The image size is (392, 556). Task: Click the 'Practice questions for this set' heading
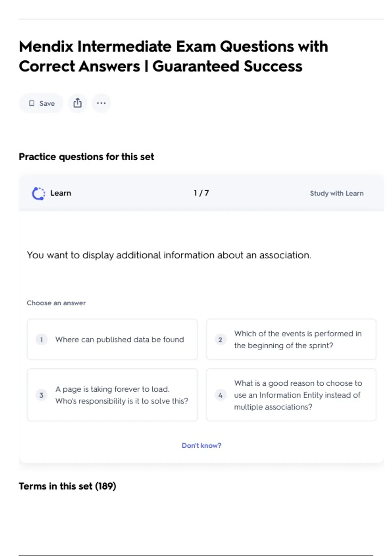[86, 157]
